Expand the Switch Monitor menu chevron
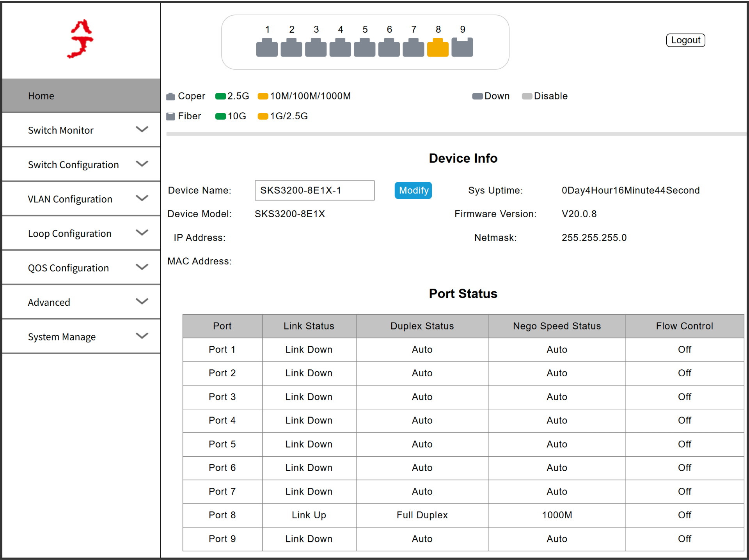 click(142, 129)
